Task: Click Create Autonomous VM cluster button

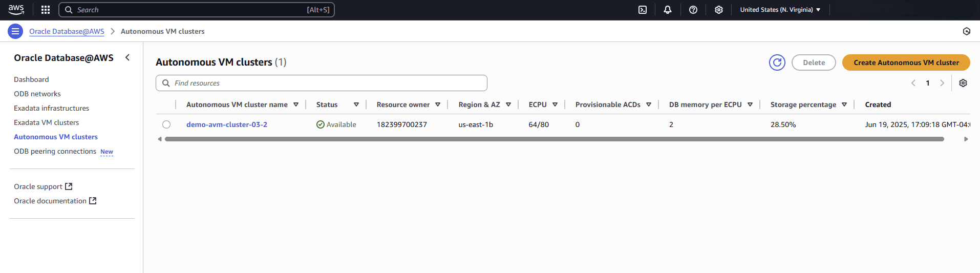Action: click(x=906, y=62)
